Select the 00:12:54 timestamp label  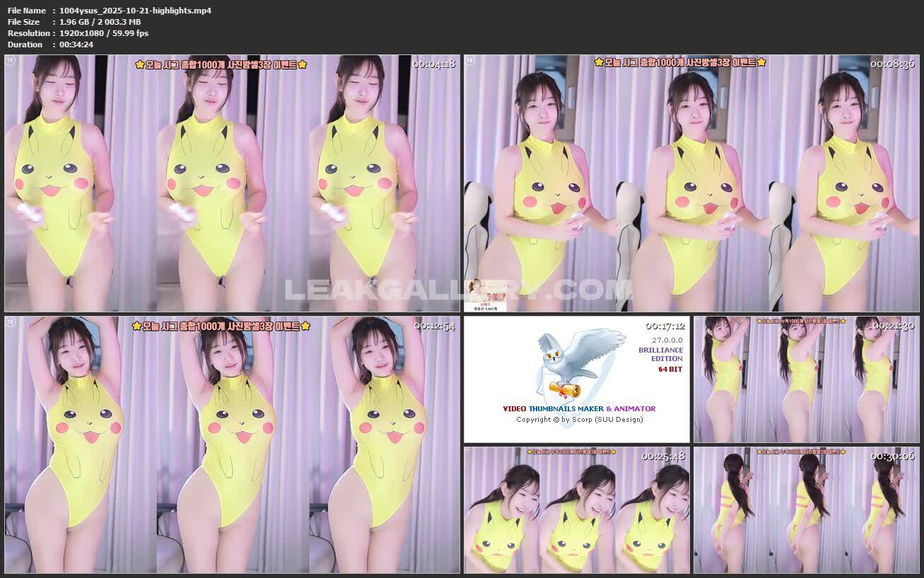pyautogui.click(x=433, y=326)
